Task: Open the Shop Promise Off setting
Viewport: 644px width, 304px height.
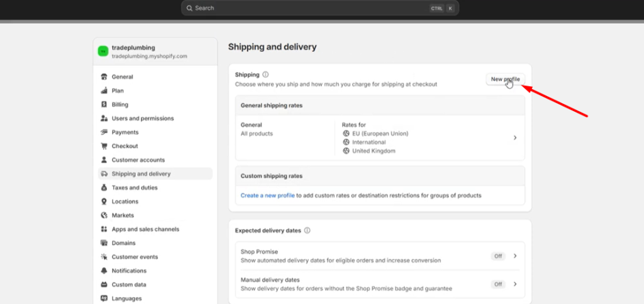Action: tap(498, 256)
